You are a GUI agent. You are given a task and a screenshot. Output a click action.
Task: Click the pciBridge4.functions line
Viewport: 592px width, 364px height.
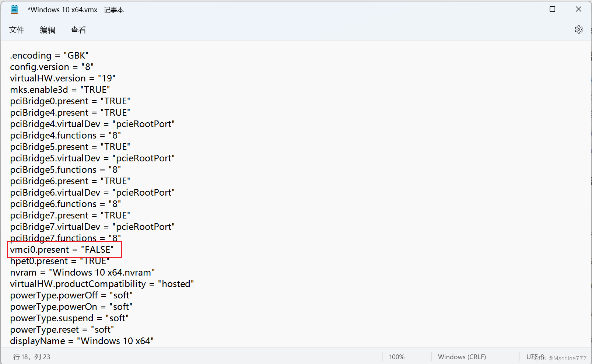click(x=66, y=136)
